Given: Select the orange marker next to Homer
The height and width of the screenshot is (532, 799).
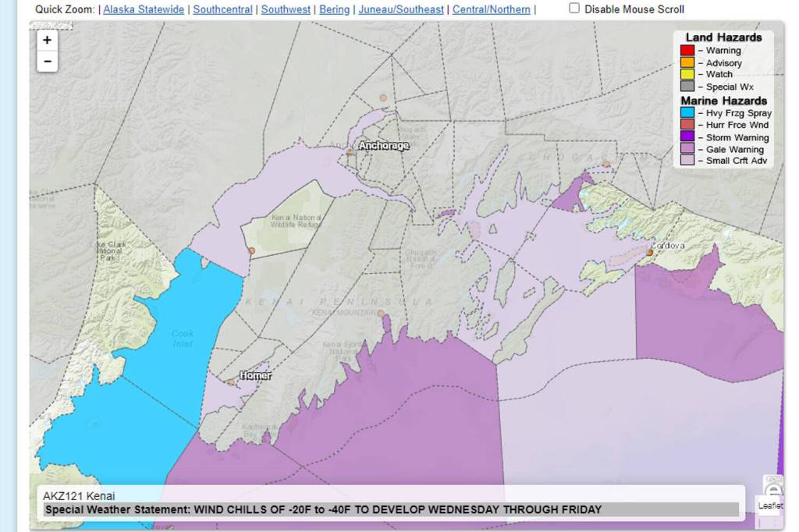Looking at the screenshot, I should tap(230, 382).
